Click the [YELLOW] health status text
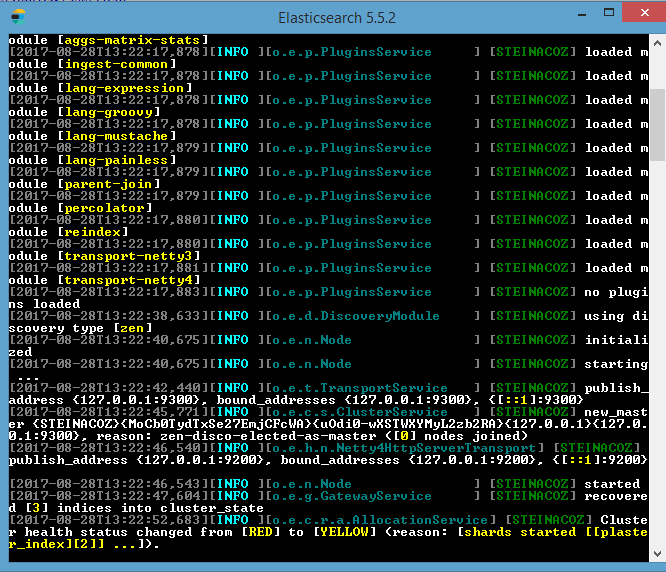The image size is (666, 572). (x=345, y=532)
